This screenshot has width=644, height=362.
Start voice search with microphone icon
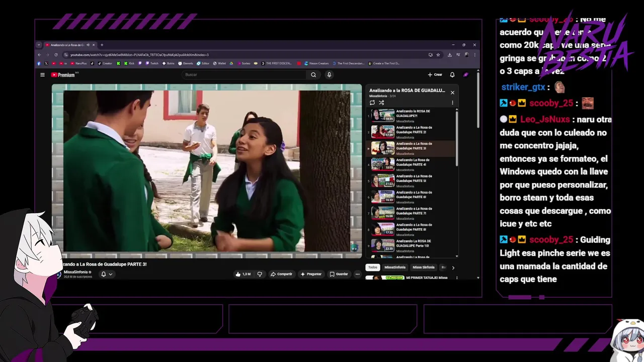pos(329,75)
